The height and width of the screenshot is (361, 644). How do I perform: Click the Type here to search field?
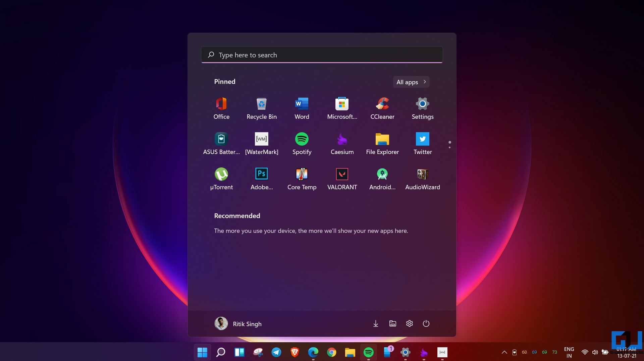tap(322, 55)
